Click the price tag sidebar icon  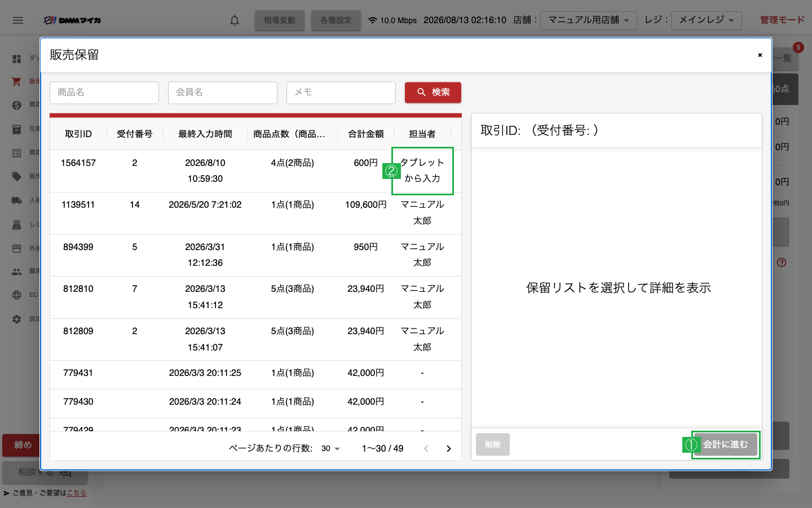(x=17, y=176)
